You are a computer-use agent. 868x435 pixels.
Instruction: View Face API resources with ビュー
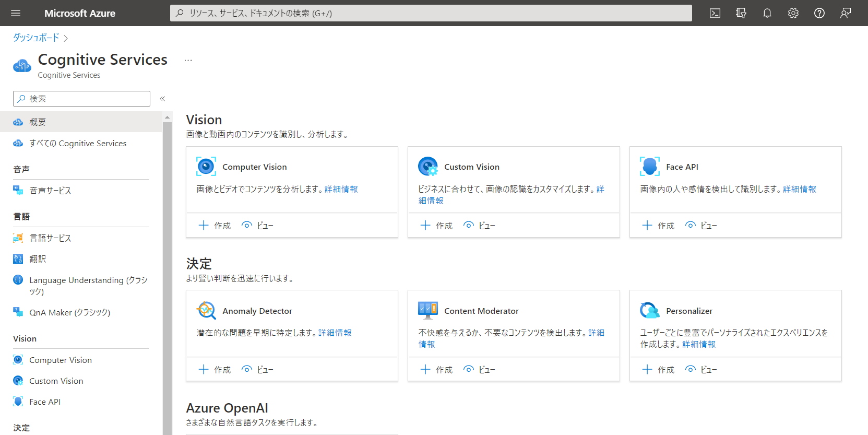point(701,226)
